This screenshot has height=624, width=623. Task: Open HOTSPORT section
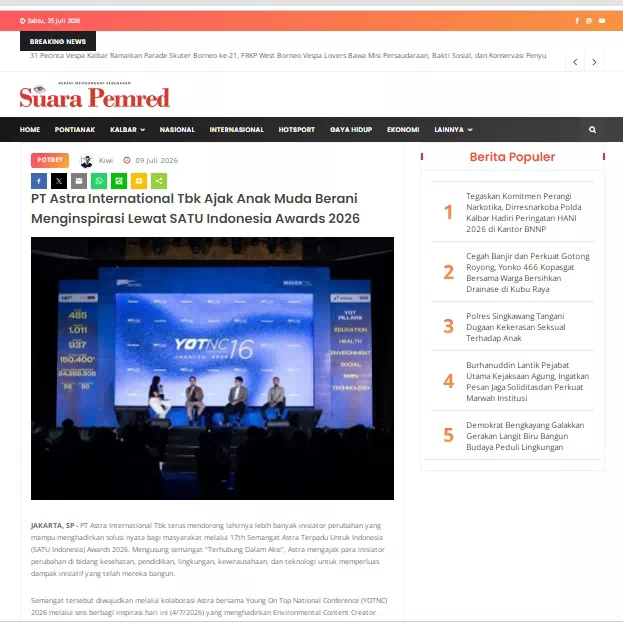coord(297,130)
